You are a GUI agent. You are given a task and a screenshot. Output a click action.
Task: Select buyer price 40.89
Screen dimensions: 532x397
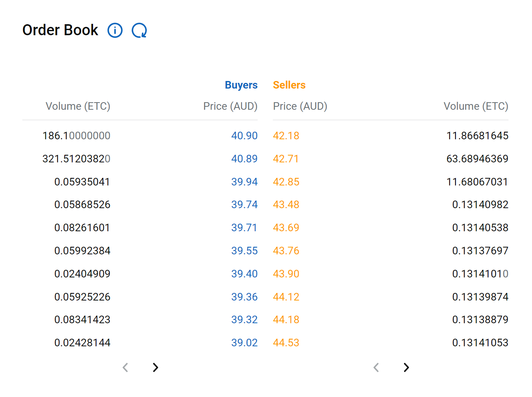[x=244, y=159]
